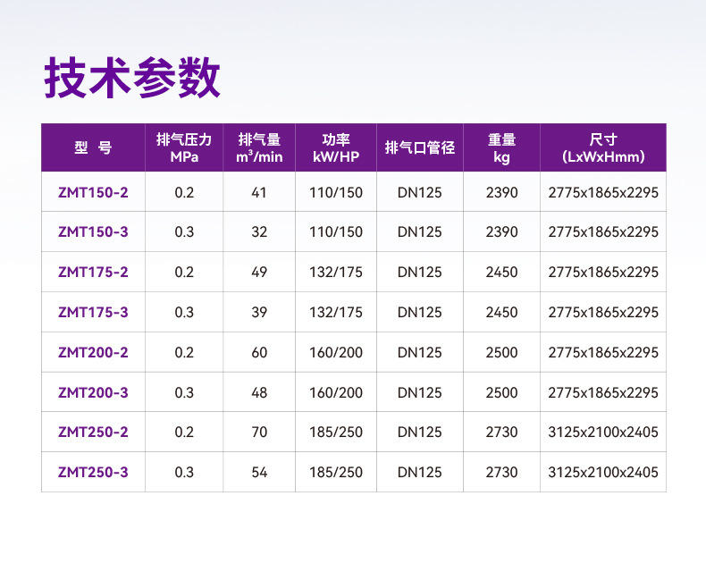Select airflow value 54 for ZMT250-3
706x588 pixels.
coord(259,472)
